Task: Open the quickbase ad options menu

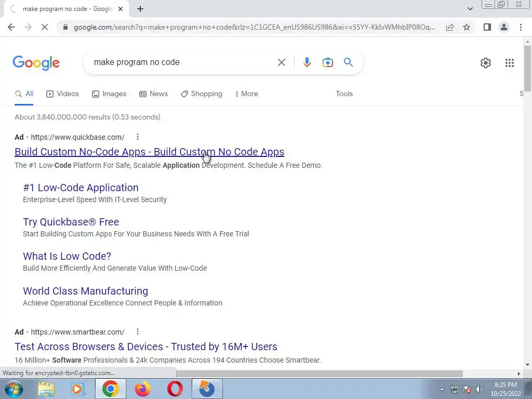Action: [137, 137]
